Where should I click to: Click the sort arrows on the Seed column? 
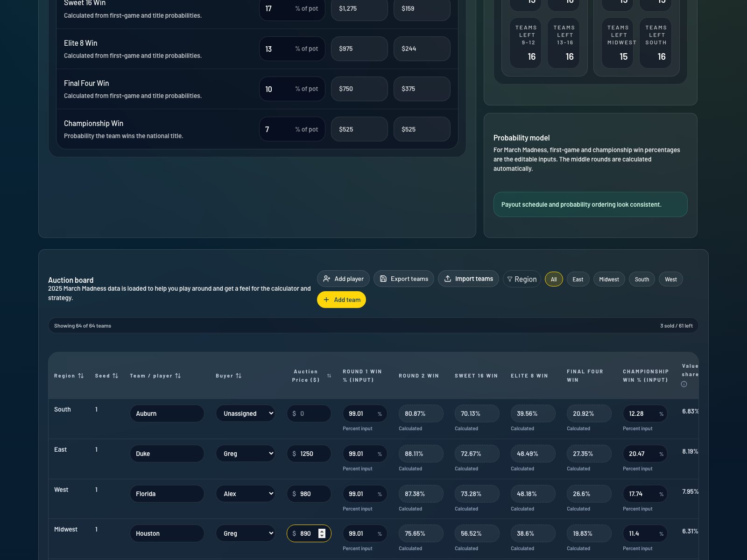click(x=116, y=376)
